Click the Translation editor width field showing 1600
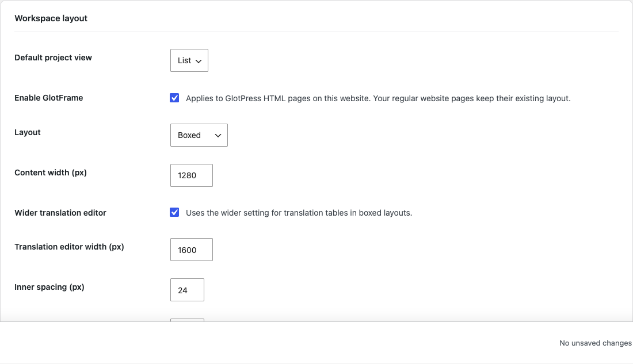 192,250
